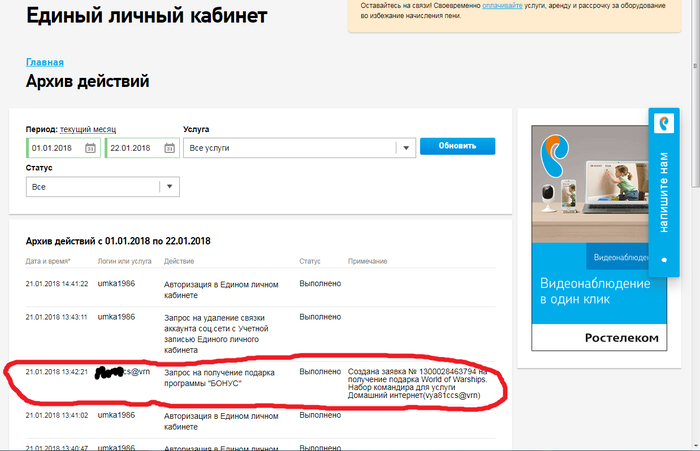Click the 'Статус' column header

coord(310,261)
